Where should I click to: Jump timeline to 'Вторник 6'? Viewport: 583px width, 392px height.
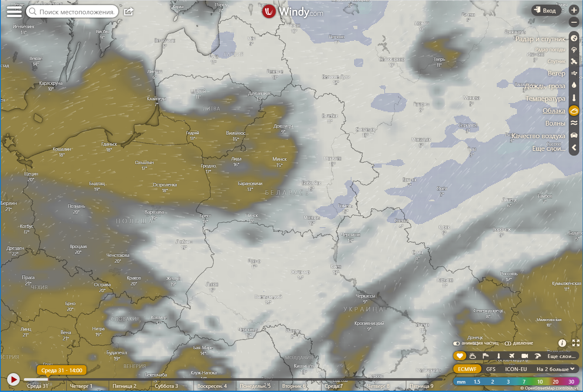click(x=294, y=386)
